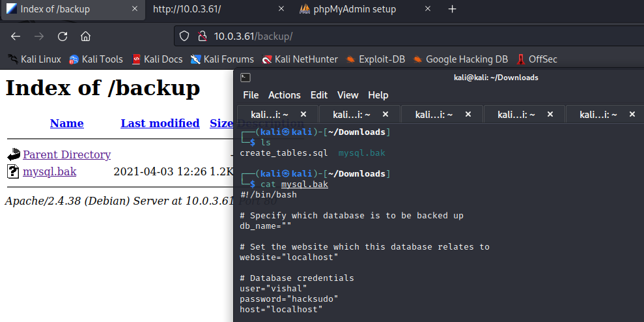The image size is (644, 322).
Task: Click the Parent Directory back-arrow icon
Action: (x=14, y=154)
